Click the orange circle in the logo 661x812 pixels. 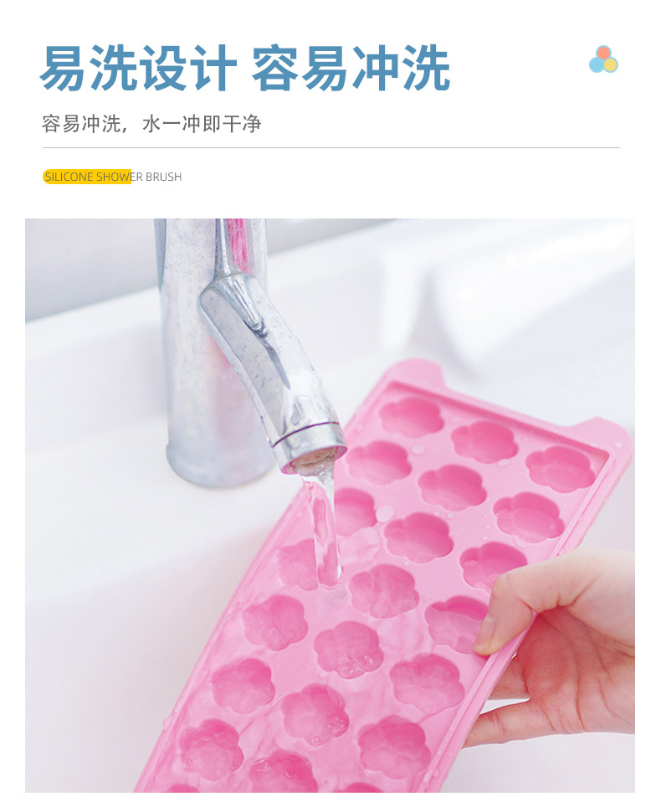coord(603,52)
